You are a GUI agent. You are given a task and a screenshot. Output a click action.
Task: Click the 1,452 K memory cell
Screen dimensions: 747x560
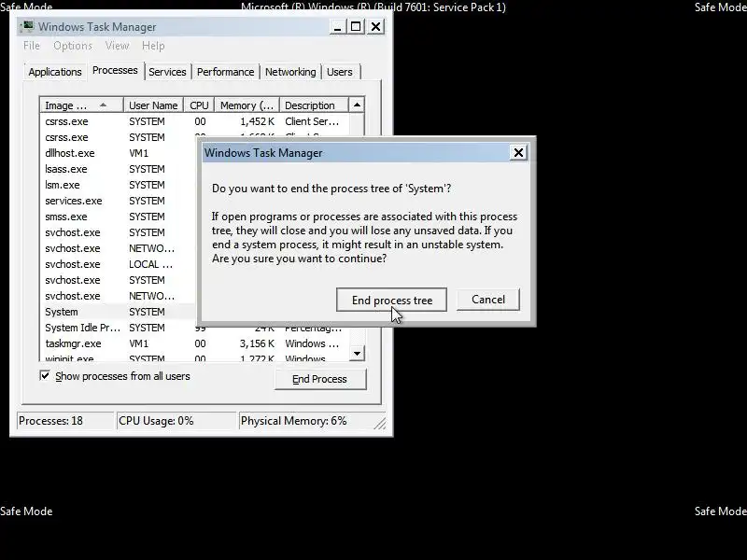pos(258,121)
